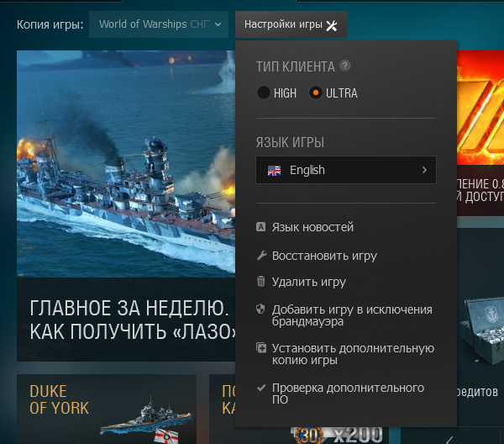
Task: Click the silver coin crate image on the right
Action: [x=482, y=331]
